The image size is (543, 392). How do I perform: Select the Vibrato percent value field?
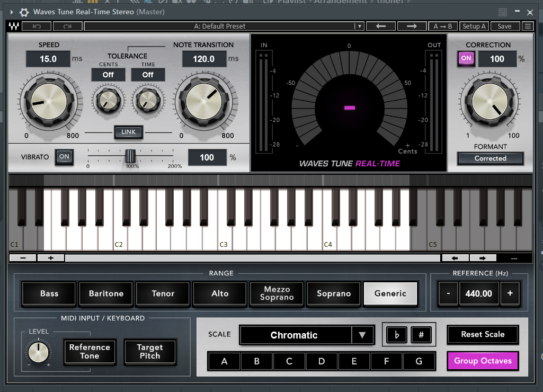pos(207,157)
